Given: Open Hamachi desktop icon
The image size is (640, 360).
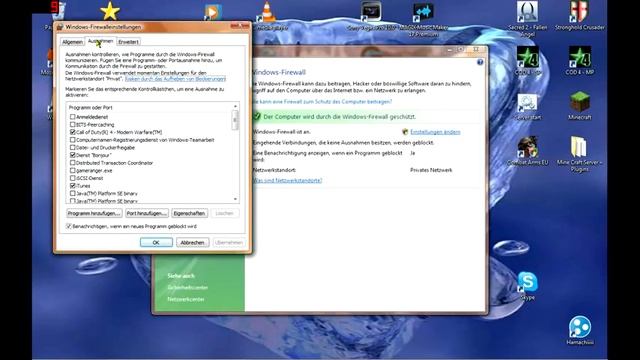Looking at the screenshot, I should pos(580,331).
